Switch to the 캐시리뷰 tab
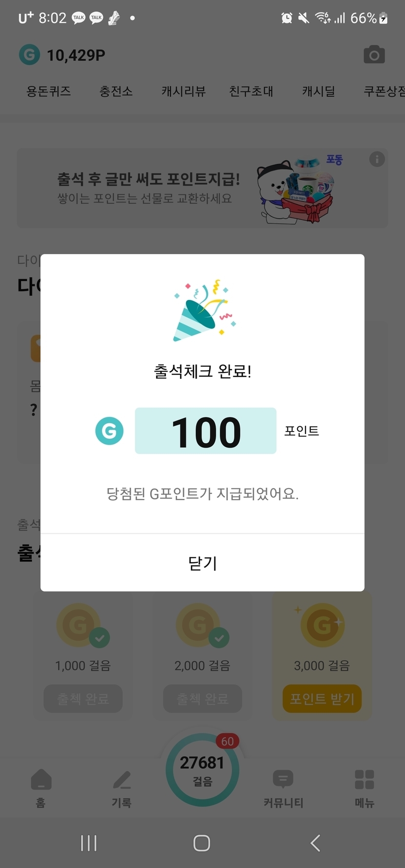 [183, 91]
